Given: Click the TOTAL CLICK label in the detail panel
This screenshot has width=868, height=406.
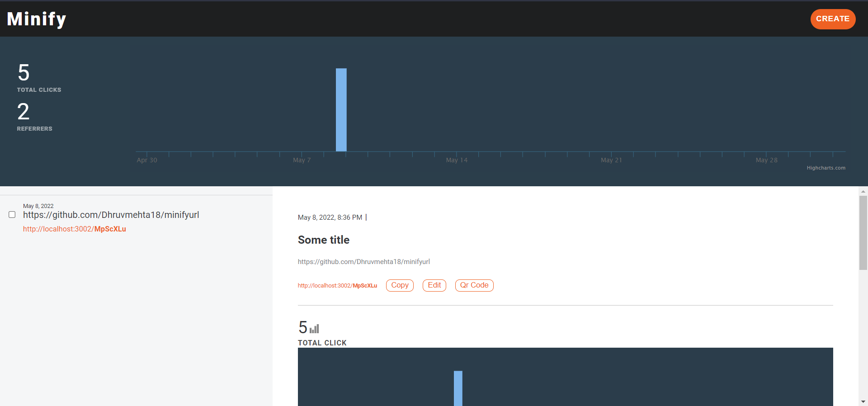Looking at the screenshot, I should (322, 343).
